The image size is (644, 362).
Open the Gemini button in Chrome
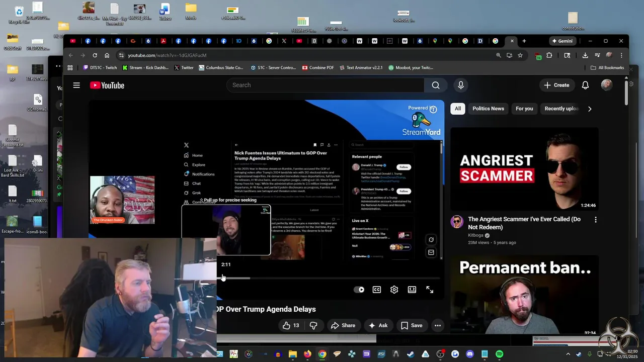[562, 41]
